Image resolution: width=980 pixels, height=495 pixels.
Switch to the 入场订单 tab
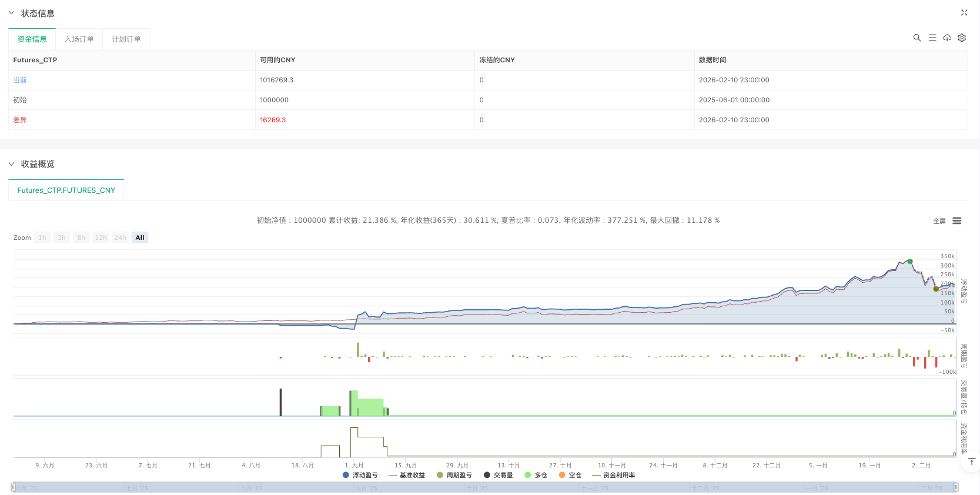79,39
